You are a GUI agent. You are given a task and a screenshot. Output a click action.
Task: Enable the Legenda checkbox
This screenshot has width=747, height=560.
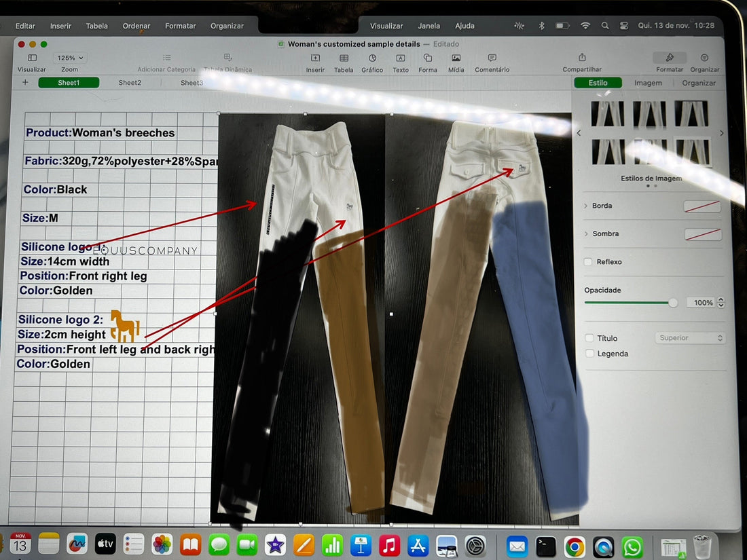(x=589, y=354)
